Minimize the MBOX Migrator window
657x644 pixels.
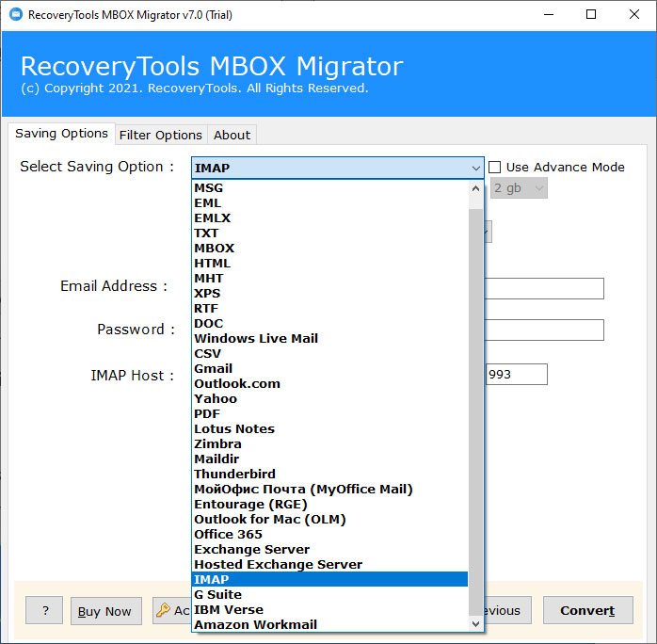click(549, 15)
